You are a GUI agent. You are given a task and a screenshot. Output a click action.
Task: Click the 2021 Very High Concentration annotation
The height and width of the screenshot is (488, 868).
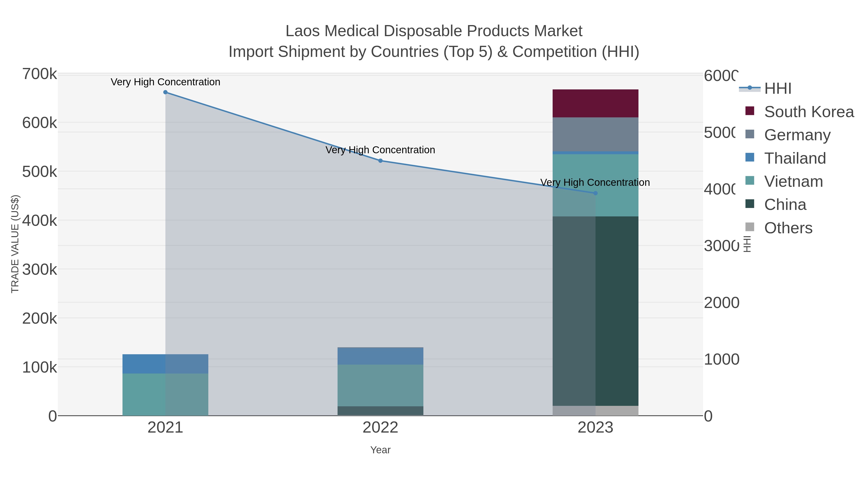(x=165, y=82)
